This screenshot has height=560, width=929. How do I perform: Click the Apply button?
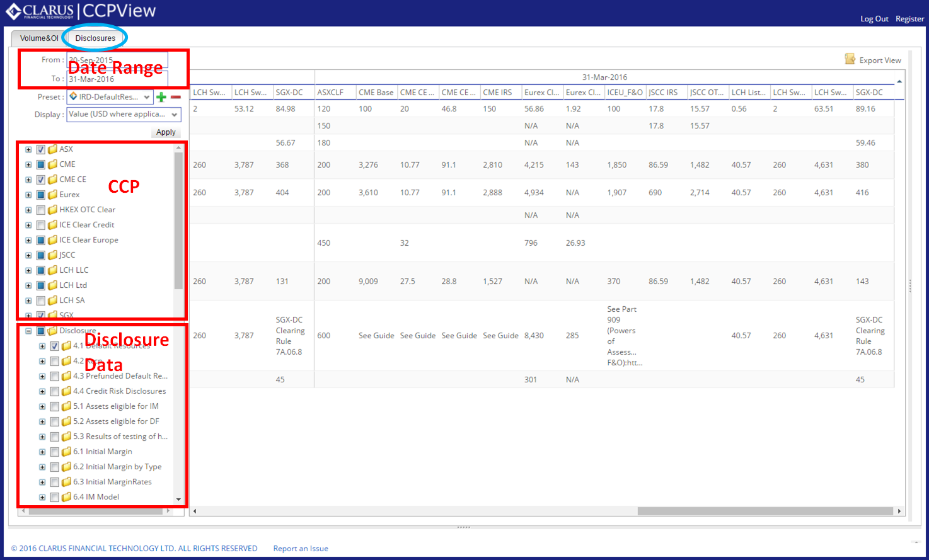pyautogui.click(x=166, y=132)
